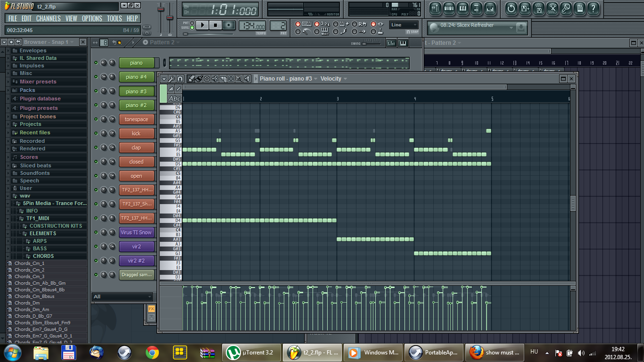Select the clap channel button
Screen dimensions: 644x362
137,148
